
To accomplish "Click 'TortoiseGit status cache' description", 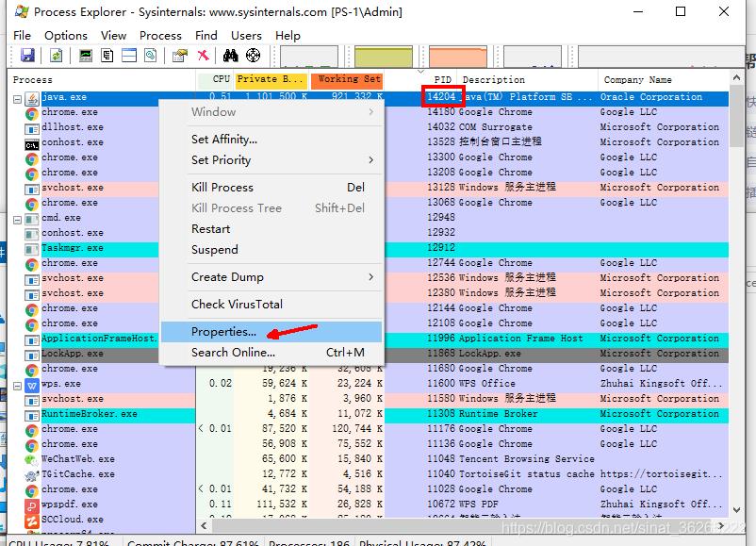I will 527,474.
